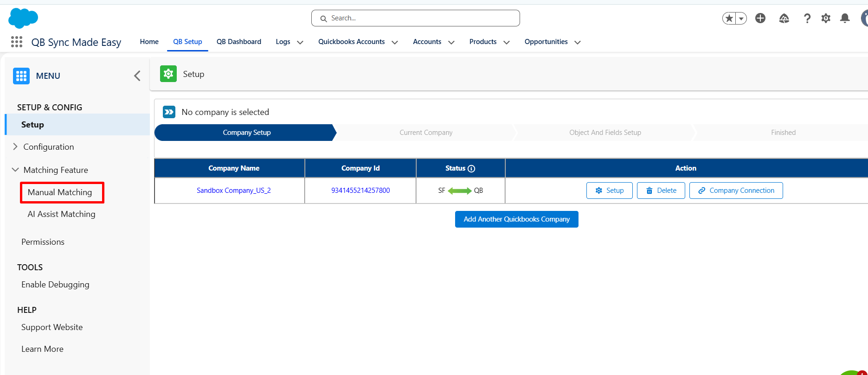Open AI Assist Matching in the sidebar

pos(61,214)
